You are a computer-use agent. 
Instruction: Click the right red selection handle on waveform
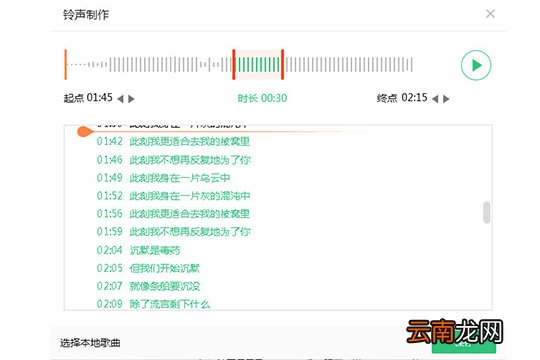(x=282, y=64)
